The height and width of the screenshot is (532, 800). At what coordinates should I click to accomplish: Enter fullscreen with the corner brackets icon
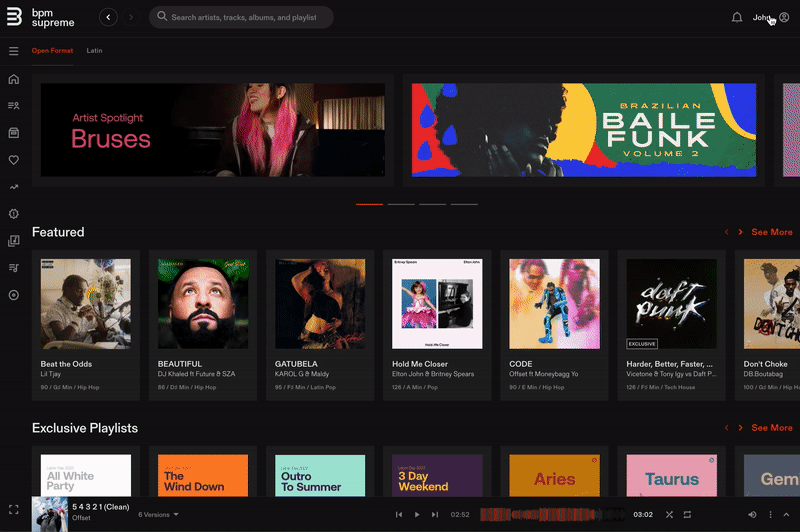coord(14,509)
